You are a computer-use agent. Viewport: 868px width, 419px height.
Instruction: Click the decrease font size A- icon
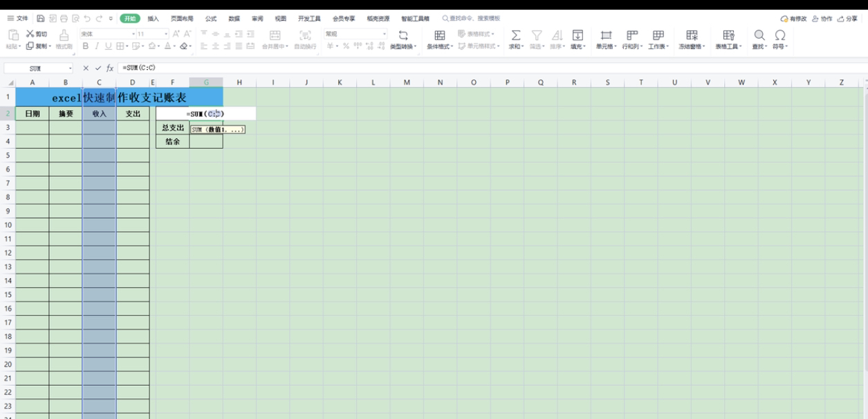(x=187, y=34)
